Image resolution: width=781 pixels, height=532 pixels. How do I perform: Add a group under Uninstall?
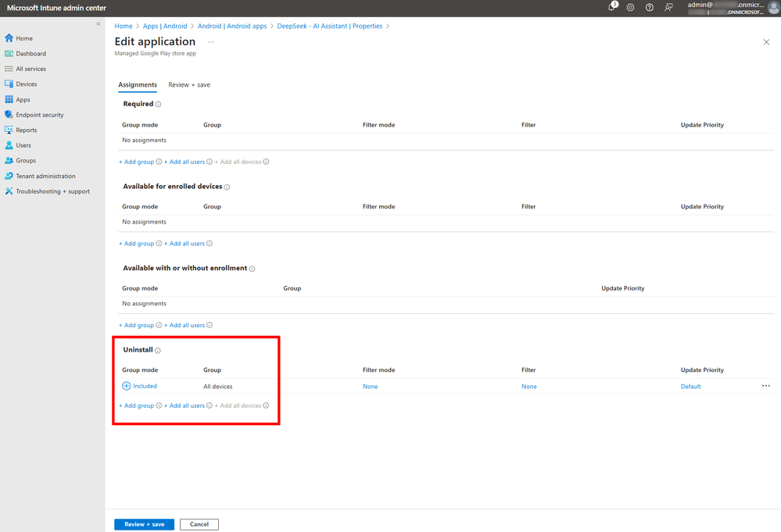[x=137, y=405]
